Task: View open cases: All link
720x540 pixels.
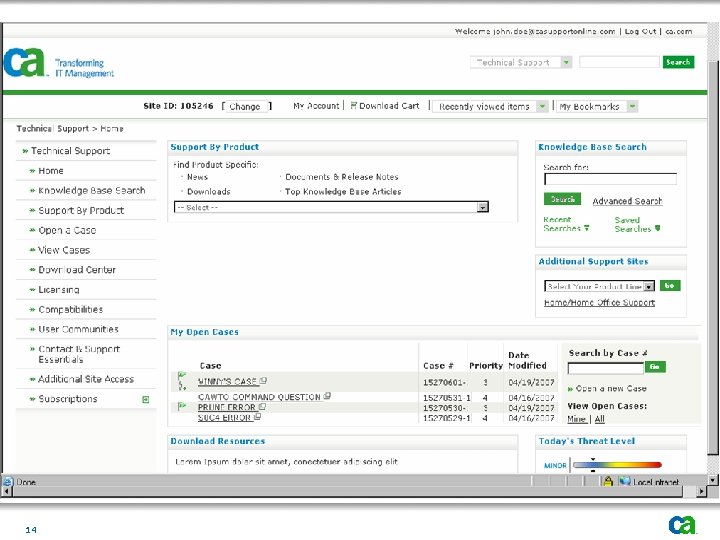Action: coord(599,419)
